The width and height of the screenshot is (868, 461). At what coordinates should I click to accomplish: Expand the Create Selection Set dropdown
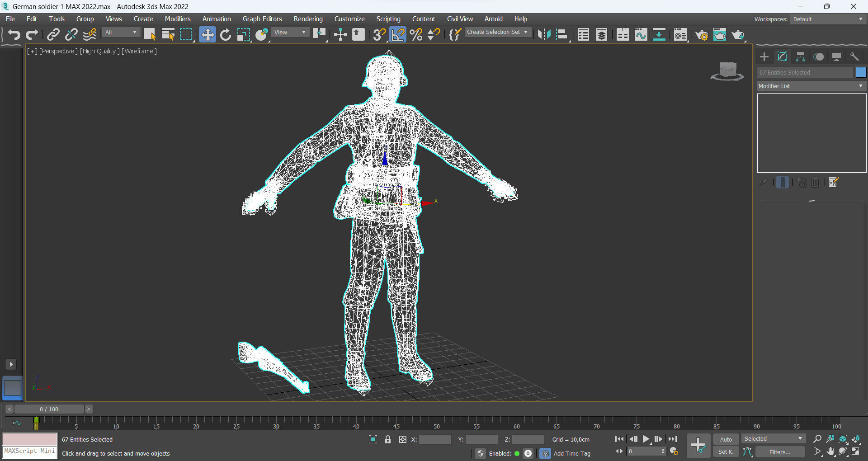[497, 32]
